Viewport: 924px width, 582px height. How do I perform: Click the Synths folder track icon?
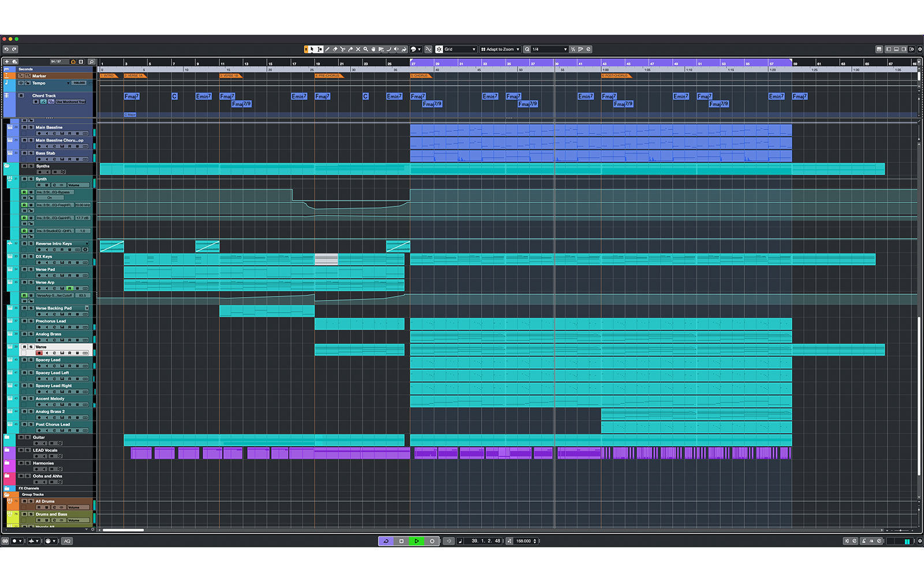[7, 166]
